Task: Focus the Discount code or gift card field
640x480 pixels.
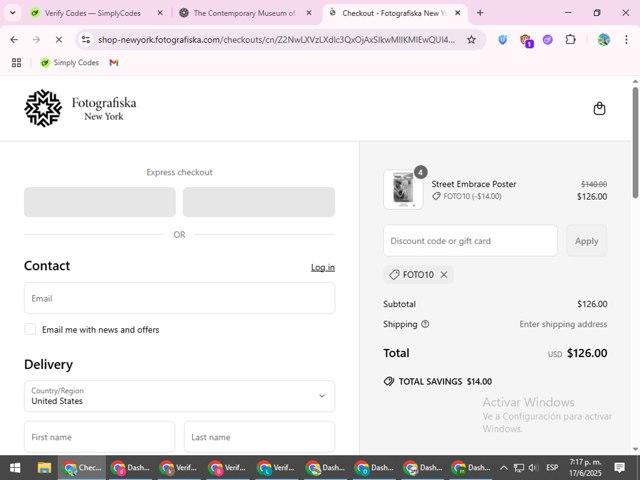Action: (470, 241)
